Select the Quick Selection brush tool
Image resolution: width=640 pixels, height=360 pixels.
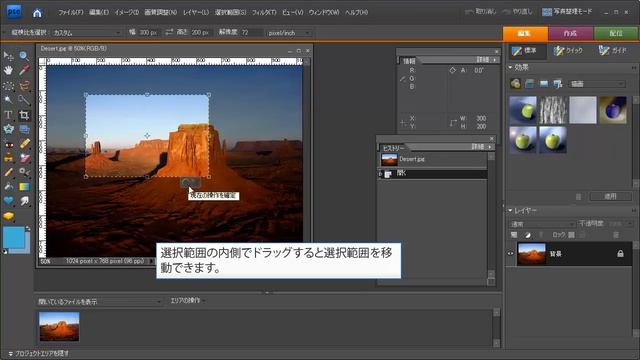tap(24, 100)
